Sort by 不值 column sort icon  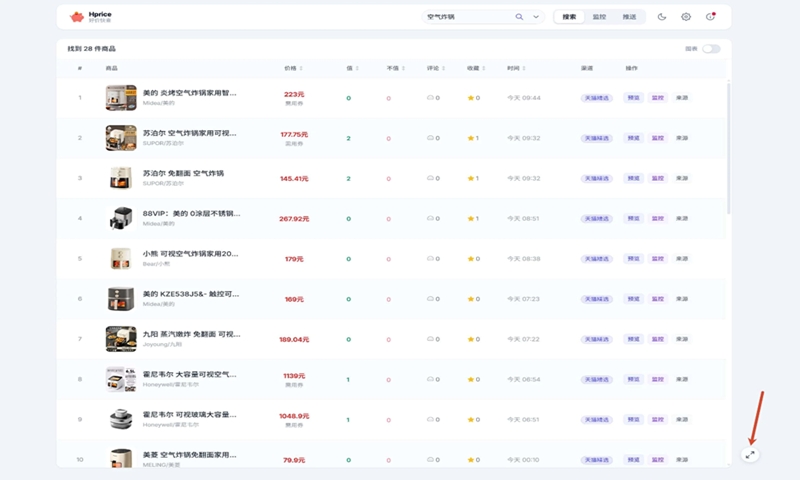pyautogui.click(x=403, y=68)
